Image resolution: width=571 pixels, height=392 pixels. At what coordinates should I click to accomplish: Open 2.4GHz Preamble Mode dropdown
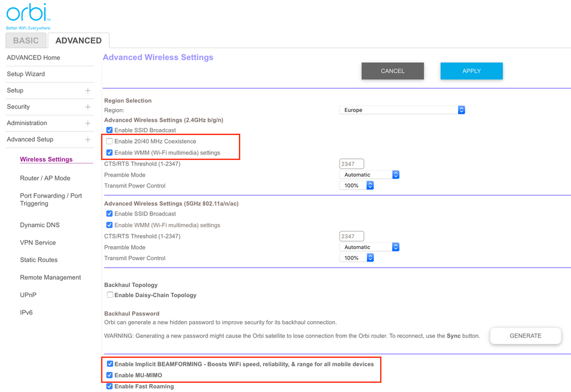(x=369, y=175)
